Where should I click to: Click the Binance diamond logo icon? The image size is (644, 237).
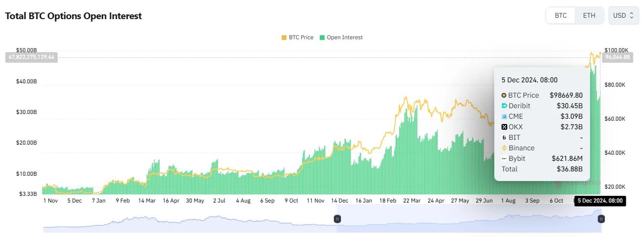pos(504,148)
